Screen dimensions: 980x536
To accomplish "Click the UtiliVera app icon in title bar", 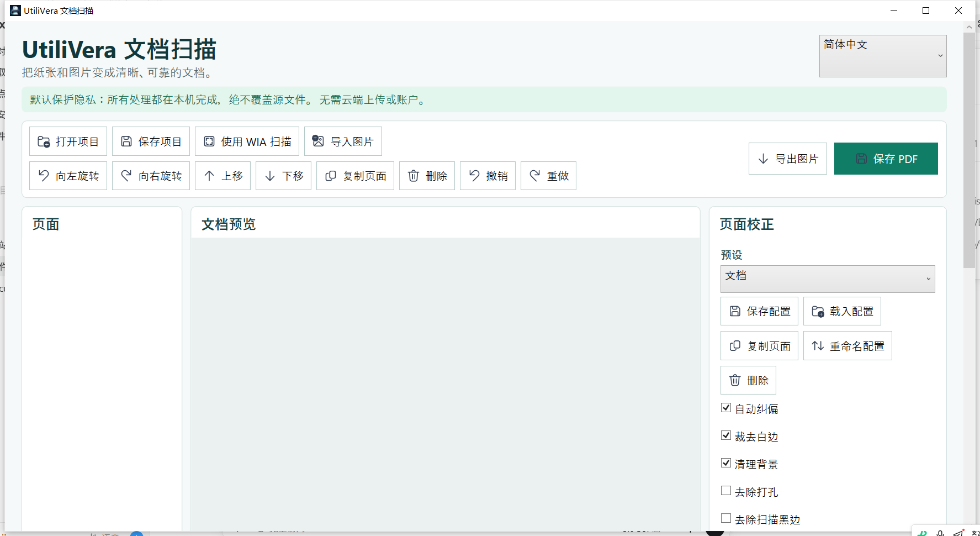I will pos(15,10).
